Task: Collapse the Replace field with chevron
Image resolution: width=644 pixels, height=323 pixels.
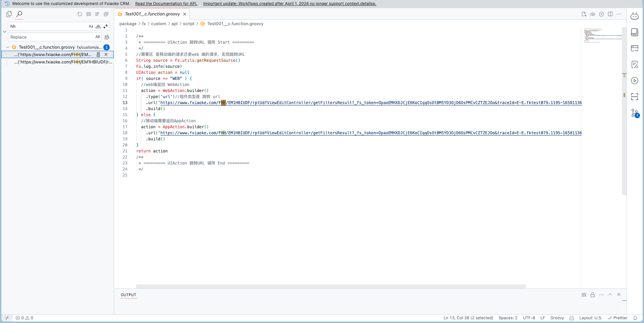Action: 5,32
